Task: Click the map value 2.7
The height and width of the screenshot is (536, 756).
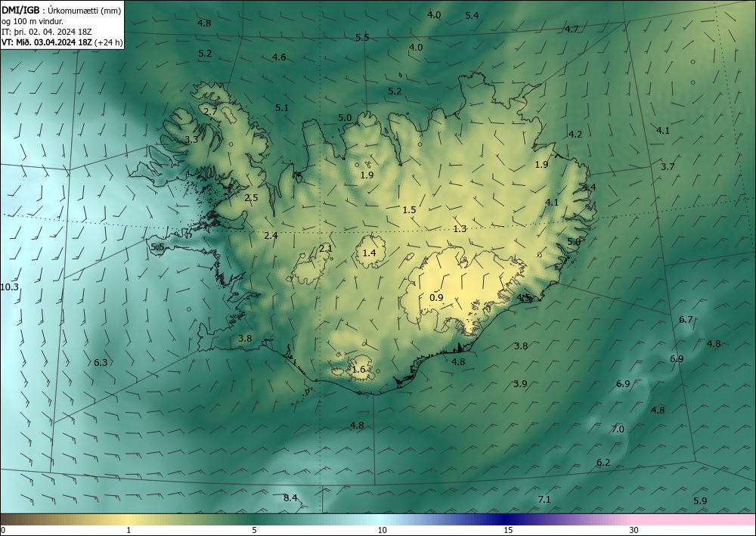Action: pos(210,111)
